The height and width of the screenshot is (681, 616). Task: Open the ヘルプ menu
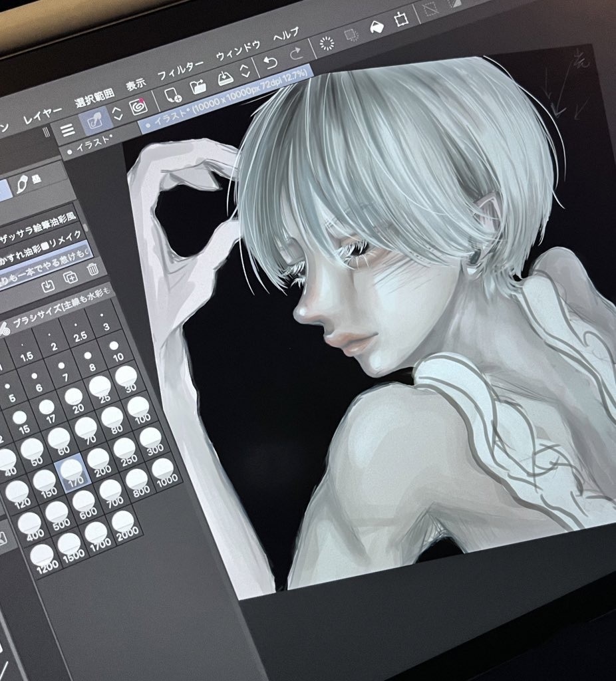[286, 35]
